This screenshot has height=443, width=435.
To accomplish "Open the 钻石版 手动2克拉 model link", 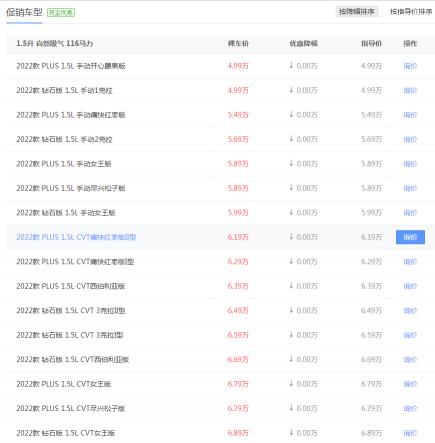I will pos(64,139).
